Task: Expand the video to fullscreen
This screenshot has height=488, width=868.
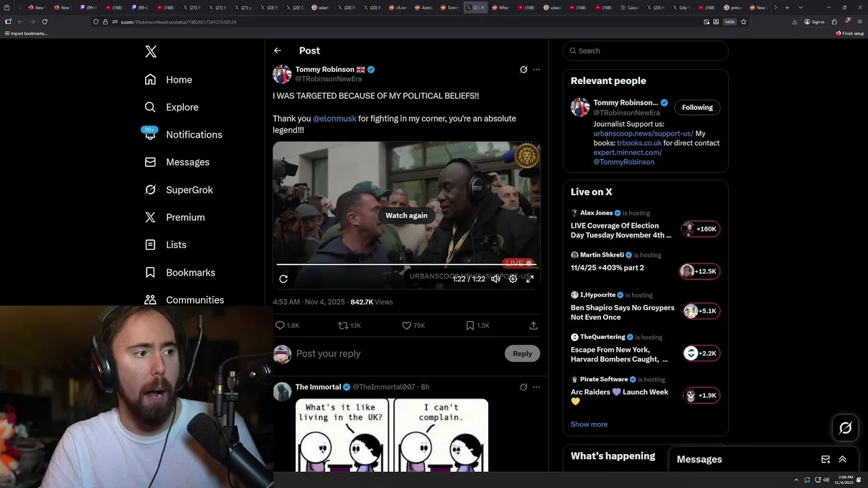Action: (530, 279)
